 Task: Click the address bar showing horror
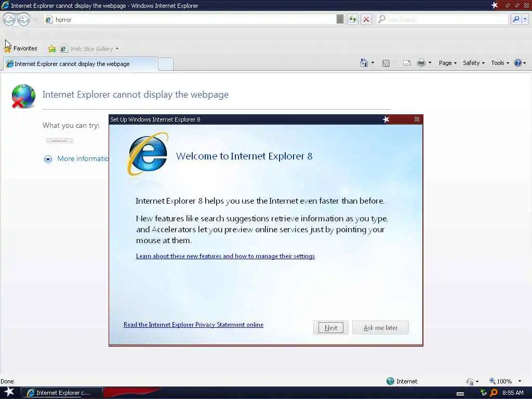coord(189,20)
